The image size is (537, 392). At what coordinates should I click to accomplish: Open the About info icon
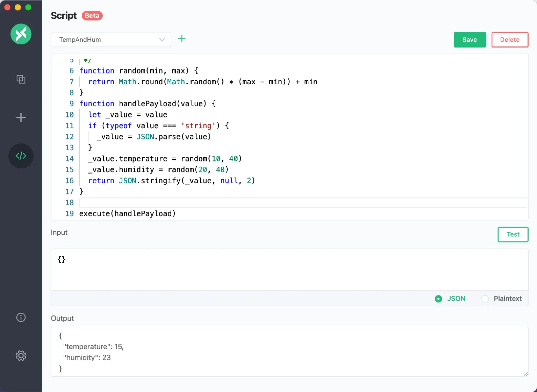click(21, 317)
